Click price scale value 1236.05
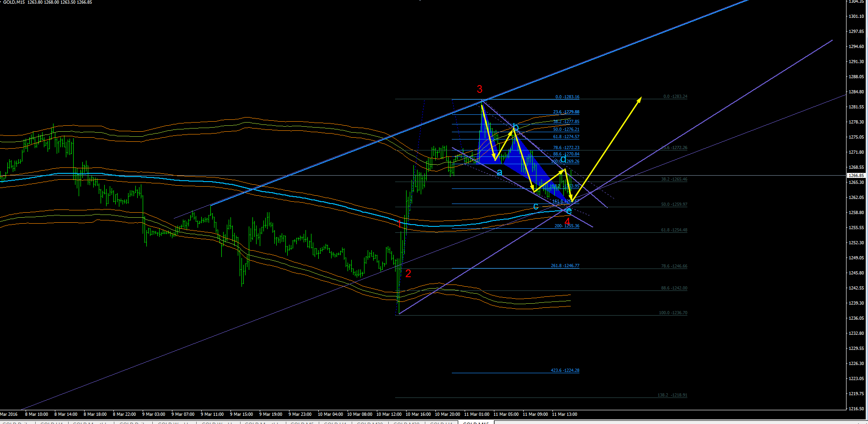Viewport: 868px width, 424px height. point(857,318)
